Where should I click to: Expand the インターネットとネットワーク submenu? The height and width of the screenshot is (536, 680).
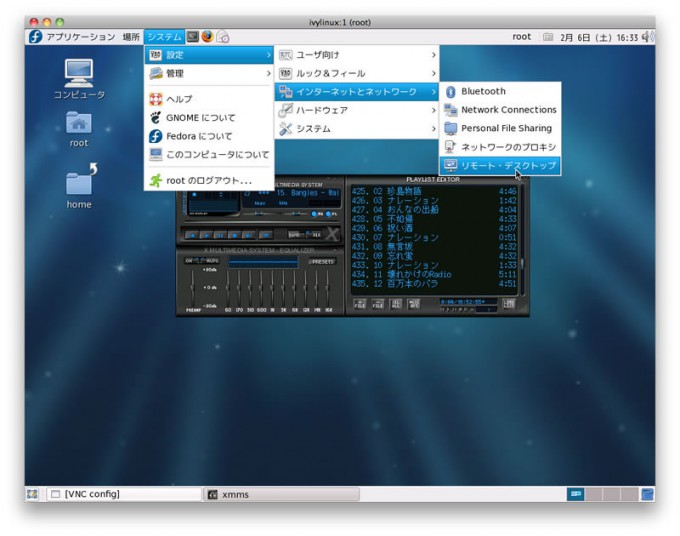pos(357,92)
